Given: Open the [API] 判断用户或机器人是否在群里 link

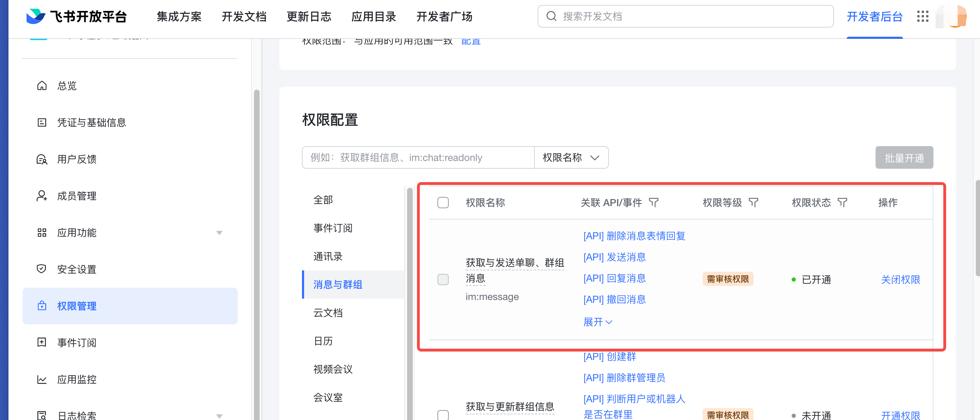Looking at the screenshot, I should coord(634,406).
